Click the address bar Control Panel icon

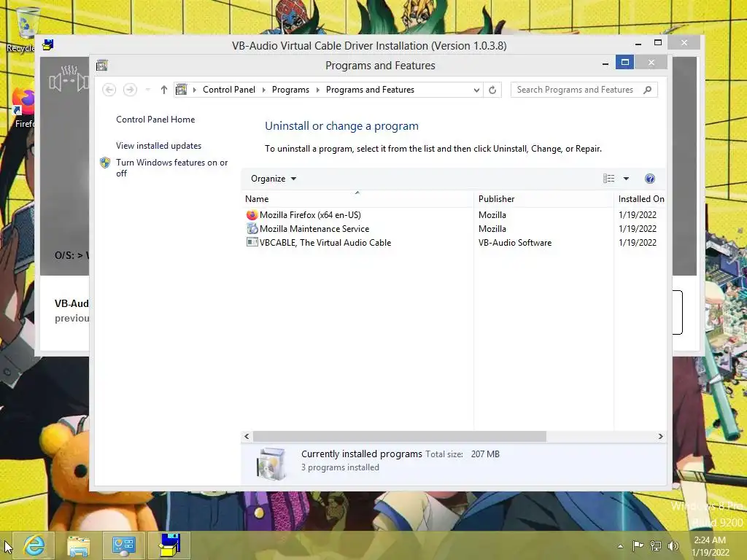click(x=182, y=90)
